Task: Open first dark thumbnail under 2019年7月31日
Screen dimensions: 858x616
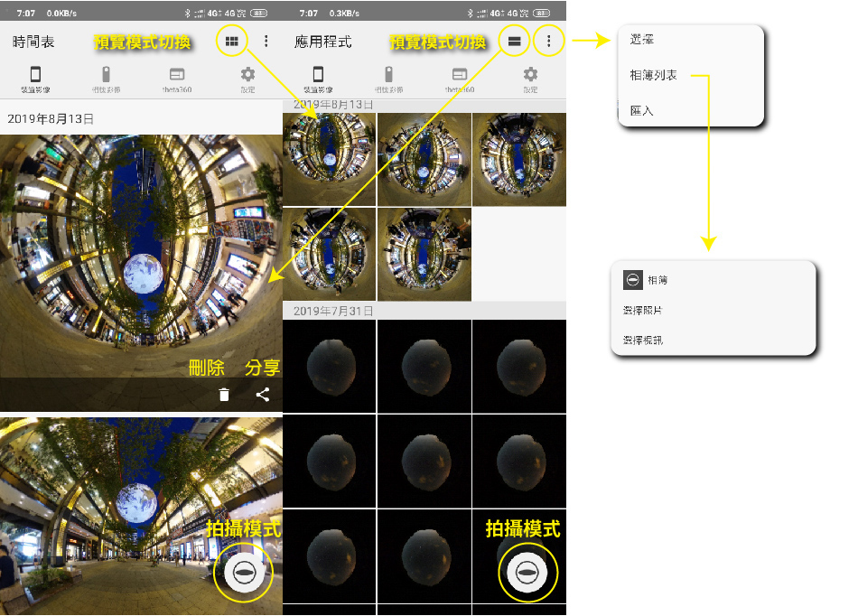Action: tap(329, 366)
